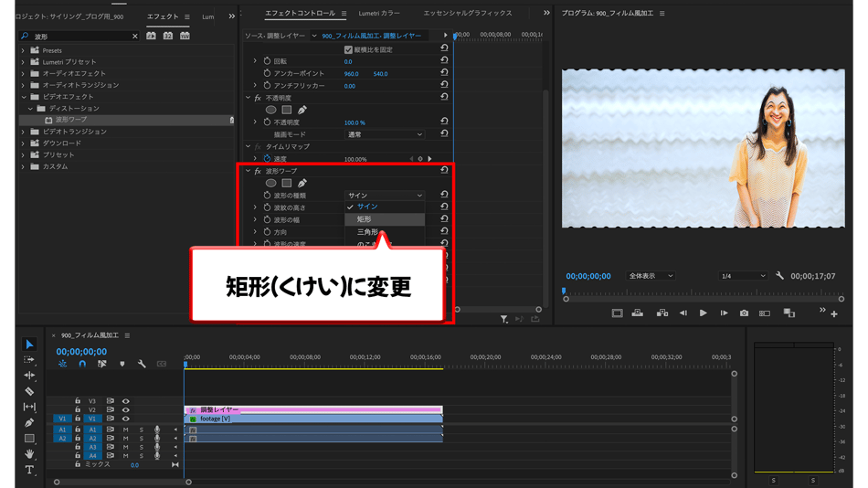The width and height of the screenshot is (868, 488).
Task: Select 矩形 from waveform type list
Action: click(385, 219)
